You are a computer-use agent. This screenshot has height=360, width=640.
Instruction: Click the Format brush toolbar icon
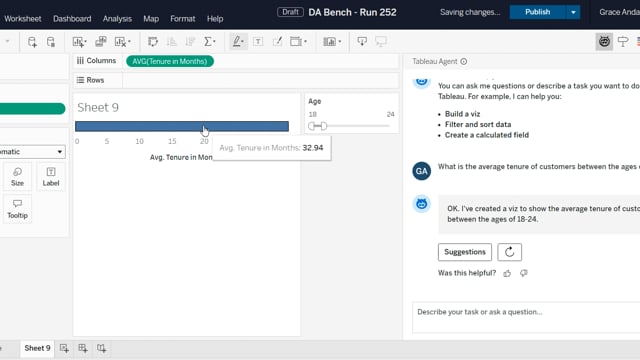(x=278, y=42)
